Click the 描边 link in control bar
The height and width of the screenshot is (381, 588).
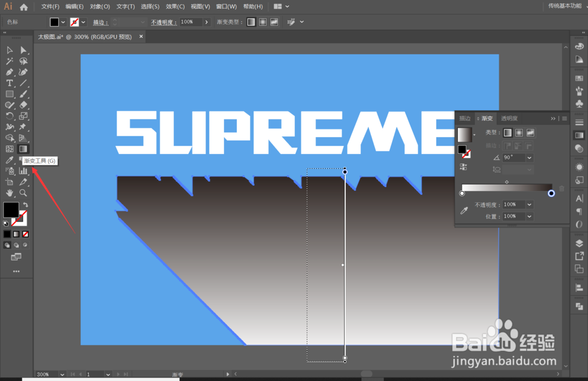100,22
